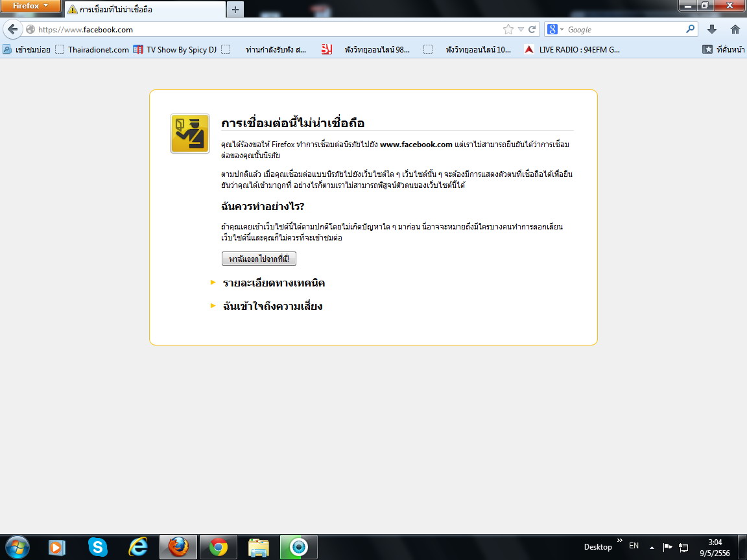Bookmark this page with the star icon
The image size is (747, 560).
[508, 30]
